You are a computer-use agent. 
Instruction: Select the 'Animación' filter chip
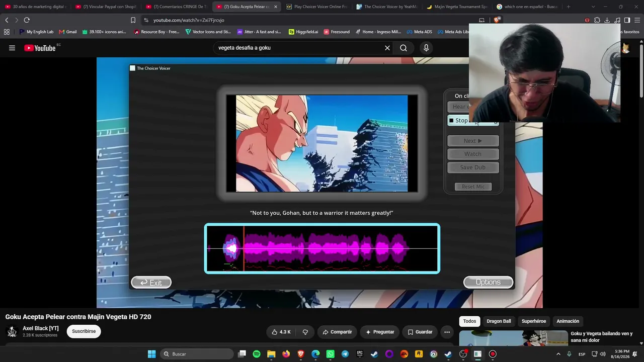click(568, 321)
